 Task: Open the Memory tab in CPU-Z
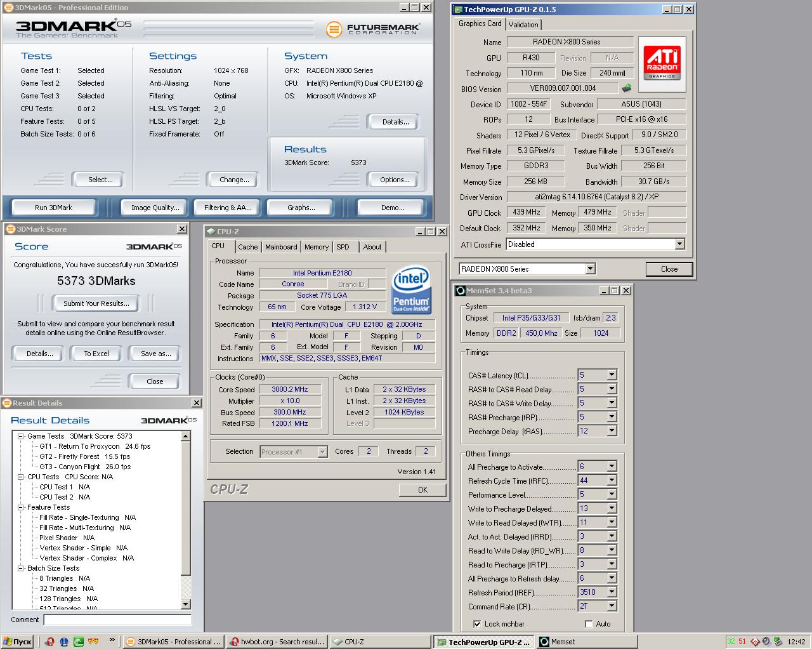tap(317, 247)
